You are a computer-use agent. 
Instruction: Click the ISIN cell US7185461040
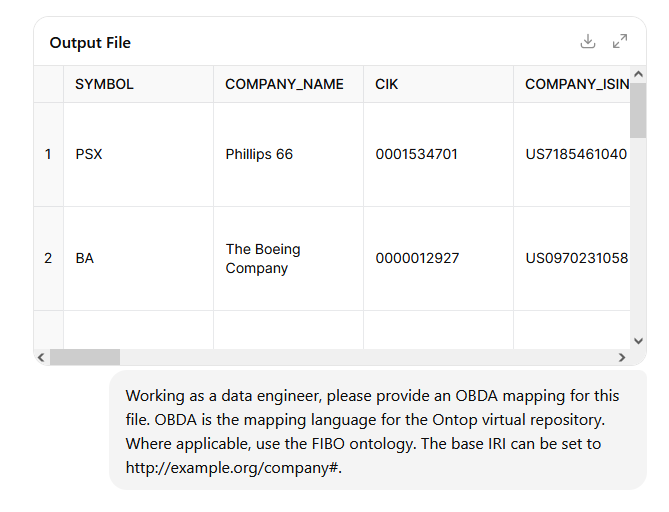coord(572,154)
